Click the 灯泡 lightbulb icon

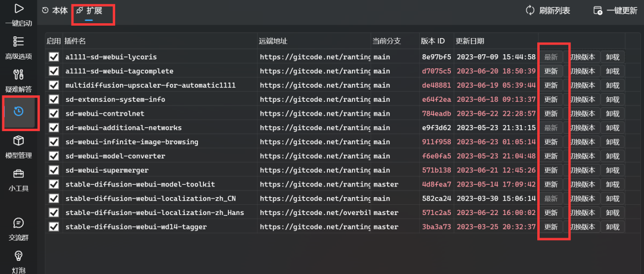18,256
